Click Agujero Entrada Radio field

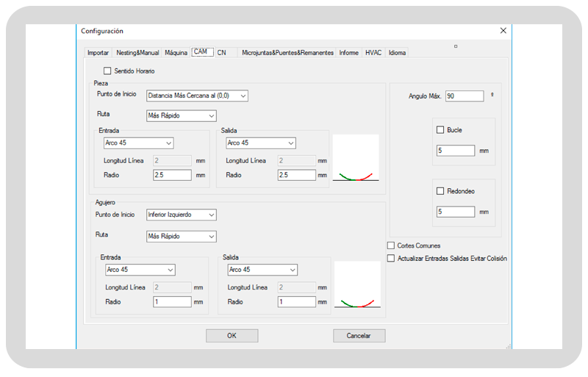tap(172, 301)
